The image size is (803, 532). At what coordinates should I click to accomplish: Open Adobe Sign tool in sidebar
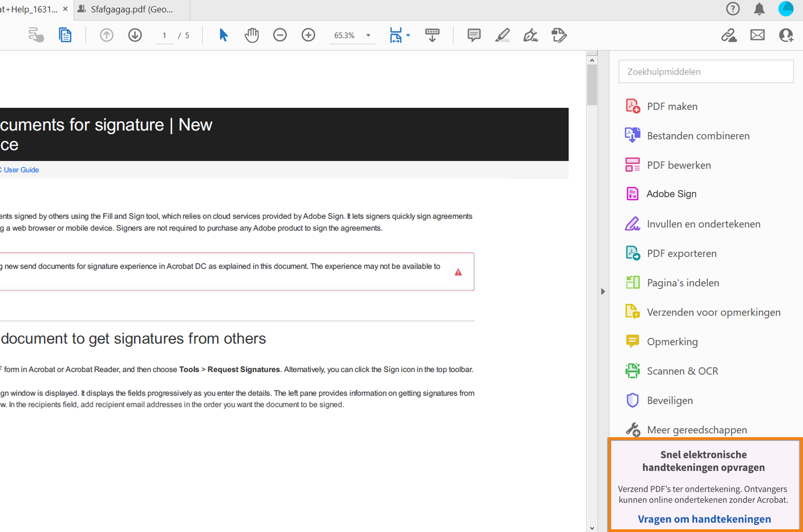671,194
